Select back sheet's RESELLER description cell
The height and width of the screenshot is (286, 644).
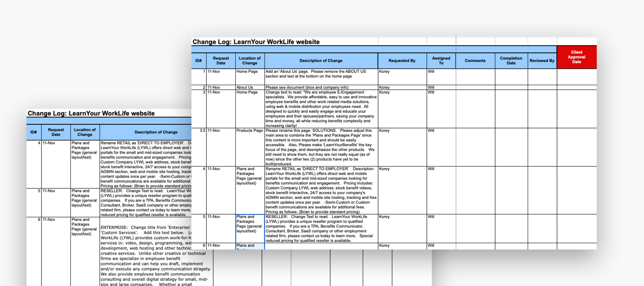point(146,203)
